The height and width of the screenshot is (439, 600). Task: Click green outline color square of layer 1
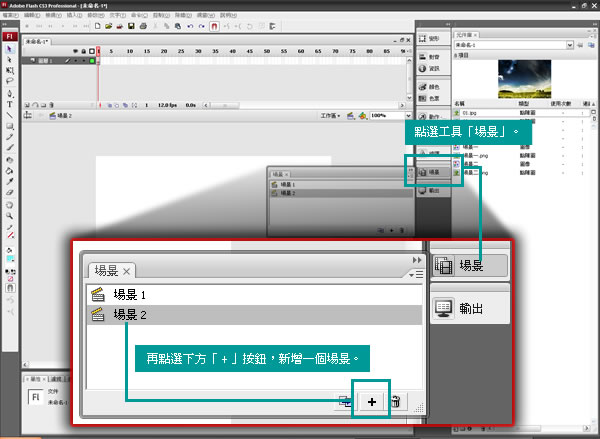pyautogui.click(x=92, y=60)
